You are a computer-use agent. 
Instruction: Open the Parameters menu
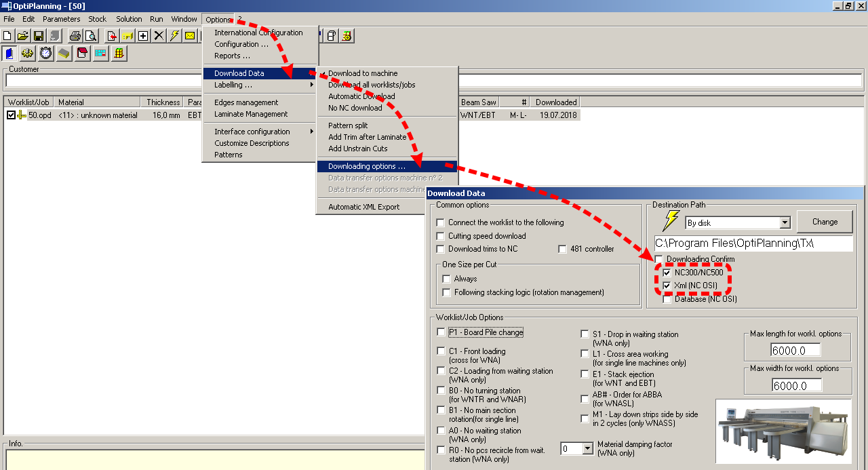click(62, 19)
